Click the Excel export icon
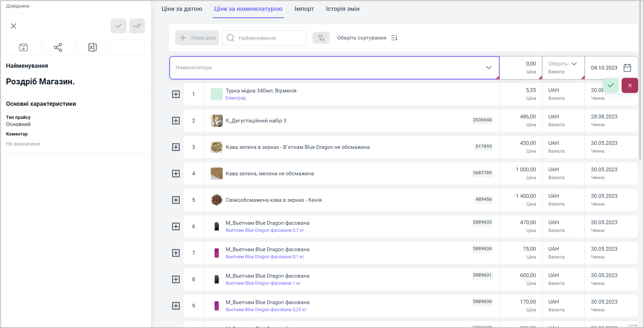This screenshot has height=328, width=644. [x=92, y=47]
